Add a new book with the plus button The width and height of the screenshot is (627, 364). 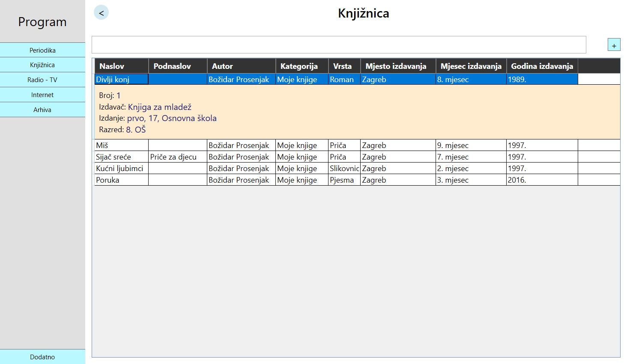(x=614, y=45)
